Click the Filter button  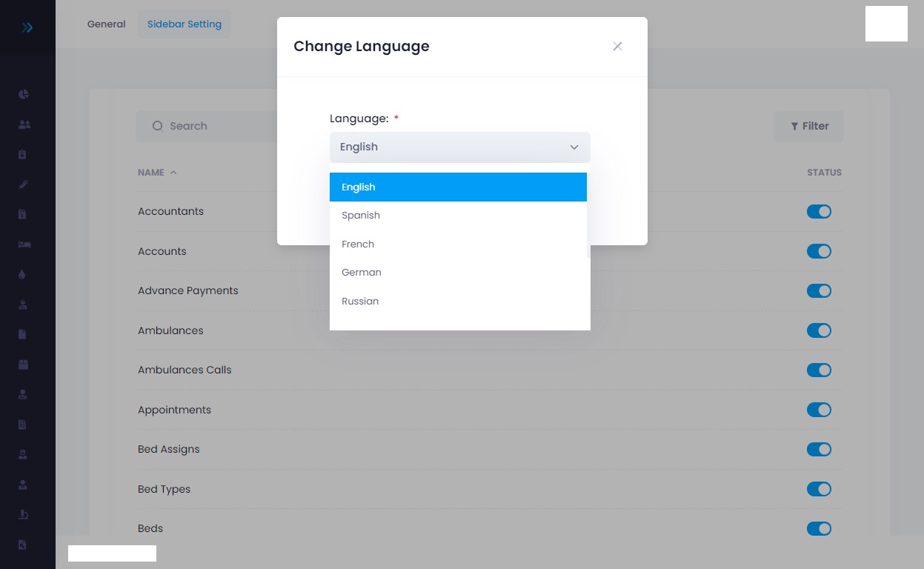coord(808,126)
